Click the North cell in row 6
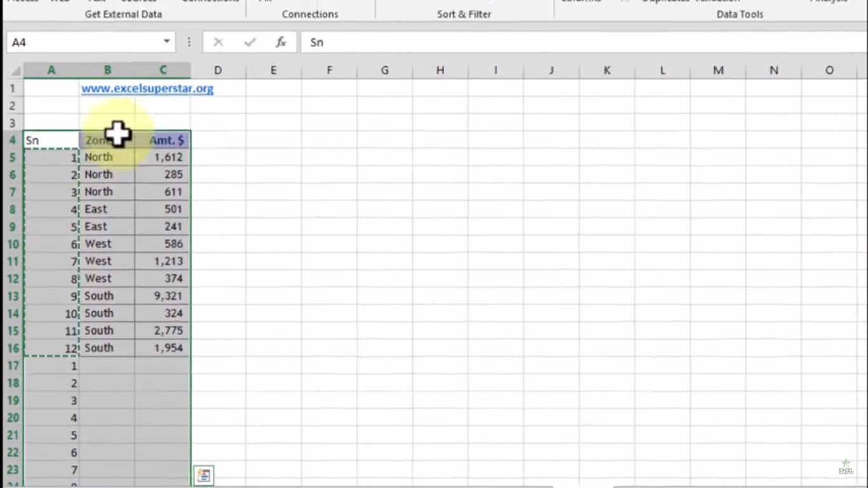Screen dimensions: 868x488 107,174
